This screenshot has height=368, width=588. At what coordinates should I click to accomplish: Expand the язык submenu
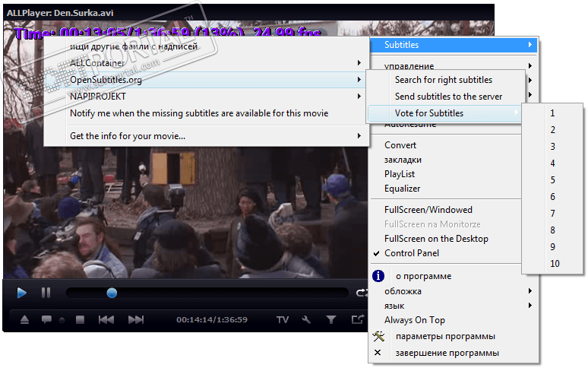click(x=454, y=306)
